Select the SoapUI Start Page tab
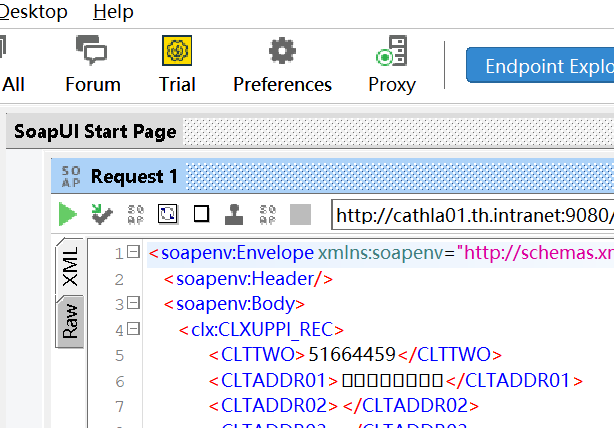614x428 pixels. pyautogui.click(x=95, y=131)
